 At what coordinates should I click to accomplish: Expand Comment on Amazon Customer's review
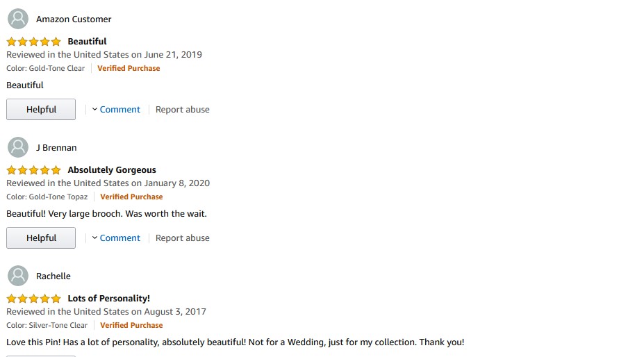click(x=116, y=110)
